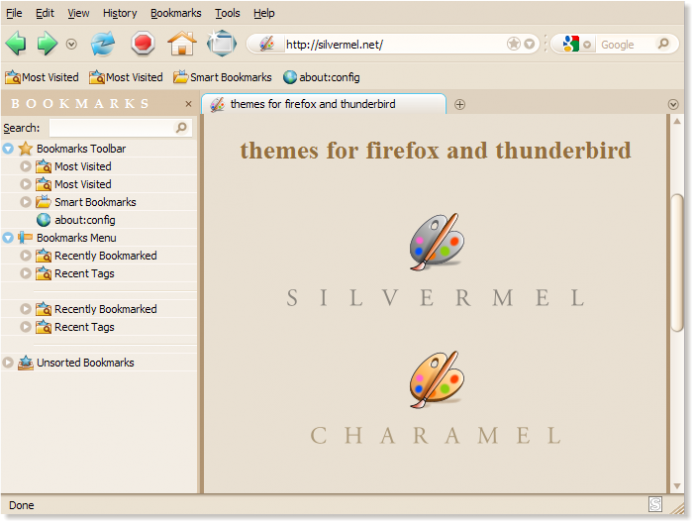This screenshot has height=525, width=695.
Task: Select the themes for firefox and thunderbird tab
Action: point(324,104)
